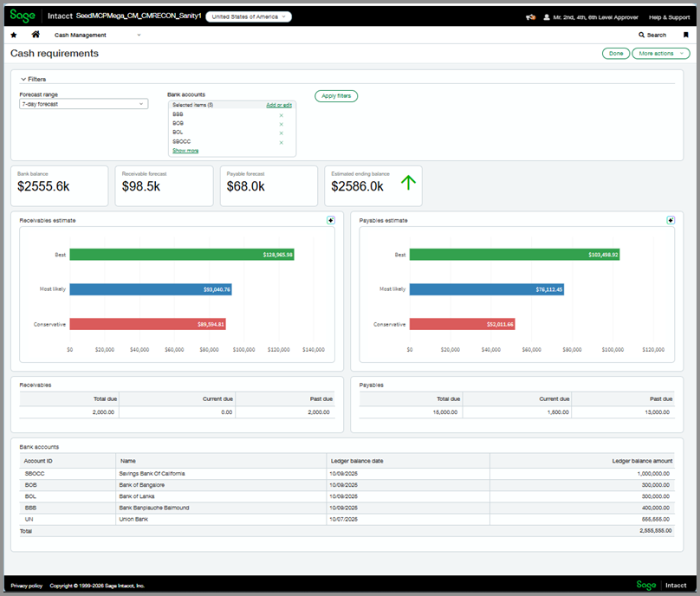Click the announcements megaphone icon
The height and width of the screenshot is (596, 700).
coord(530,16)
